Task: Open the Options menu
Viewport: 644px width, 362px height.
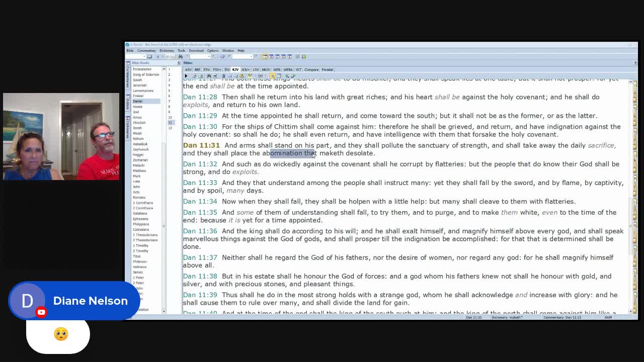Action: [x=213, y=50]
